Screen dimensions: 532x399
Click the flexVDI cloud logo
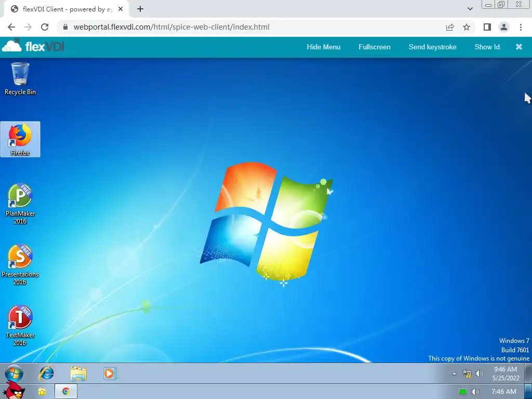(x=33, y=46)
